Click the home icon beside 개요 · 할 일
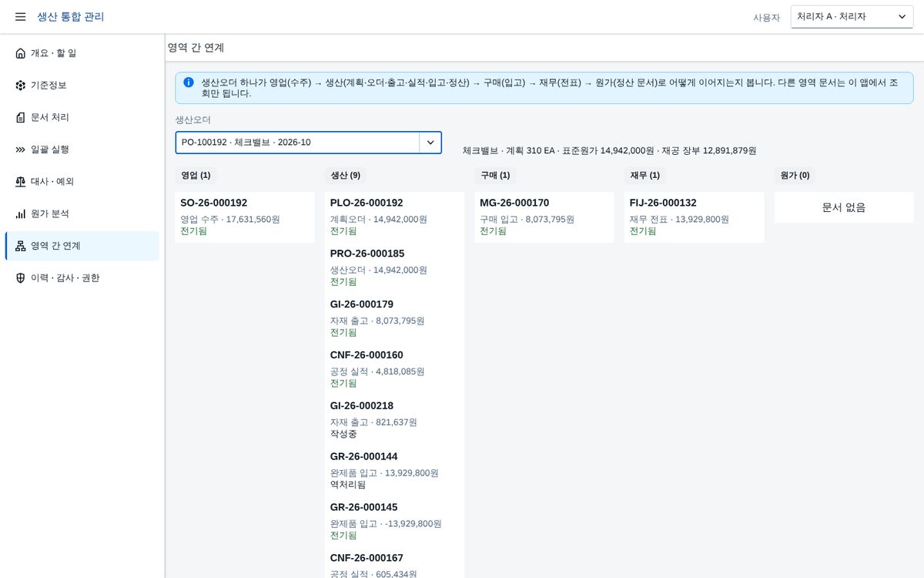924x578 pixels. point(21,53)
